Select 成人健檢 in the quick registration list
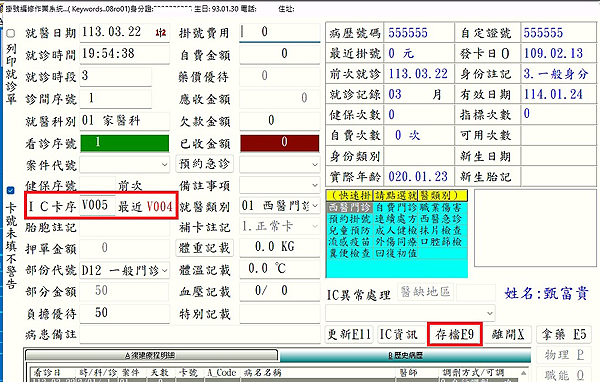This screenshot has width=600, height=382. click(x=396, y=230)
